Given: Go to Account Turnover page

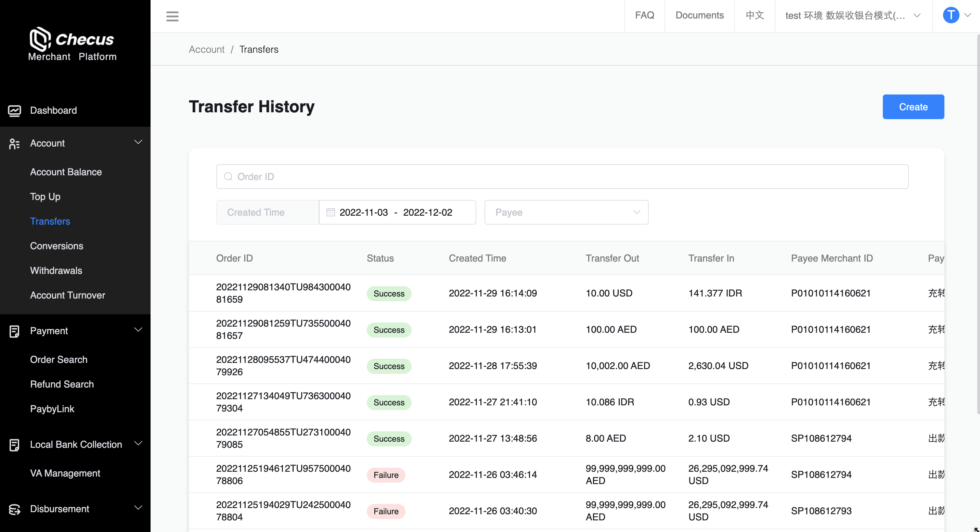Looking at the screenshot, I should click(67, 295).
